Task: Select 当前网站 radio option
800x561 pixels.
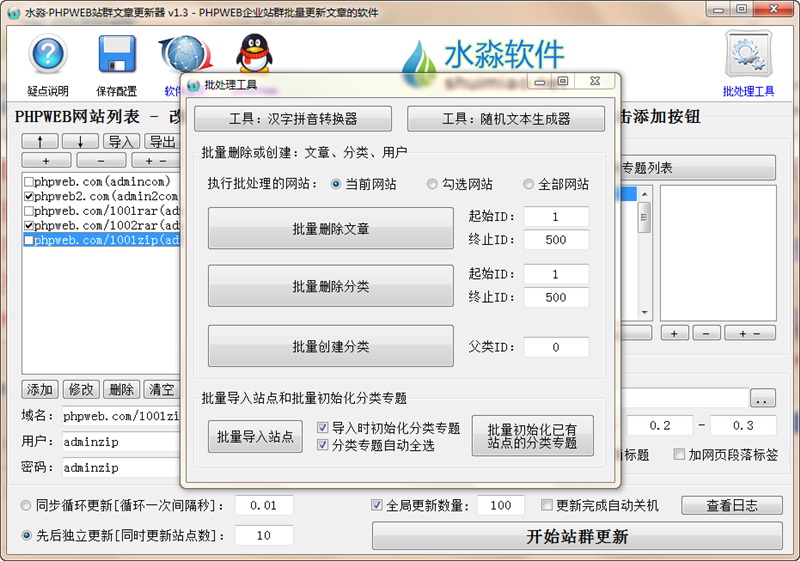Action: [x=336, y=184]
